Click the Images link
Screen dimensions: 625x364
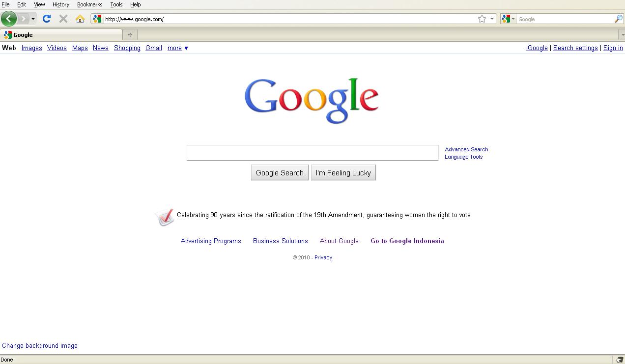point(31,48)
